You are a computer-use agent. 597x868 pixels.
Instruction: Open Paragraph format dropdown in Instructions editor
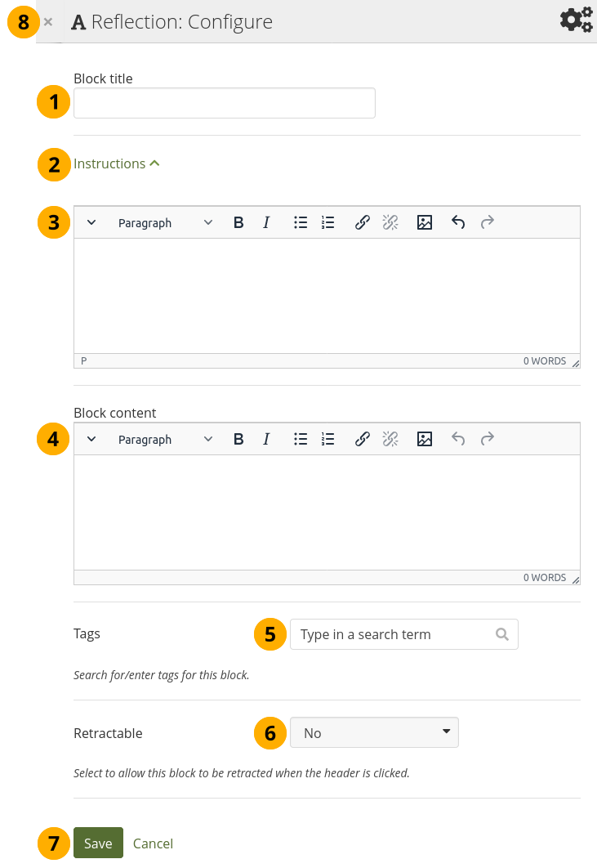[165, 222]
